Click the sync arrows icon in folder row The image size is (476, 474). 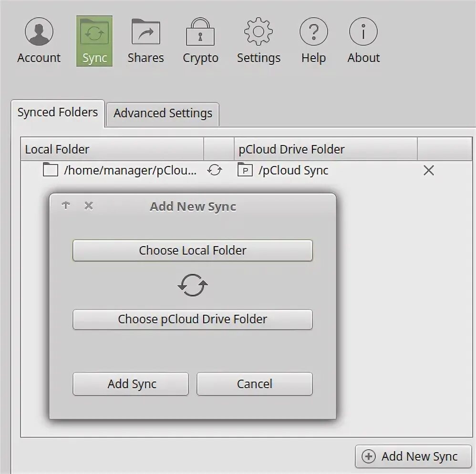[215, 170]
